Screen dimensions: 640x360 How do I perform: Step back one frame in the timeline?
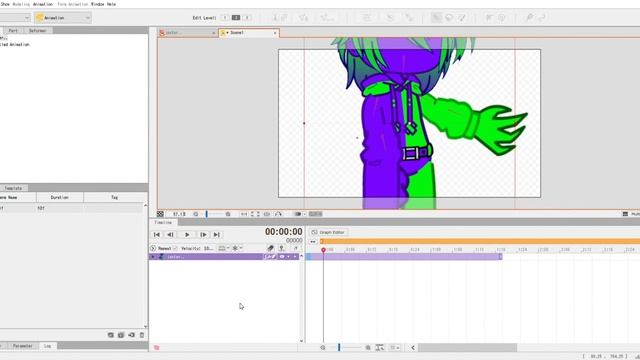(171, 235)
